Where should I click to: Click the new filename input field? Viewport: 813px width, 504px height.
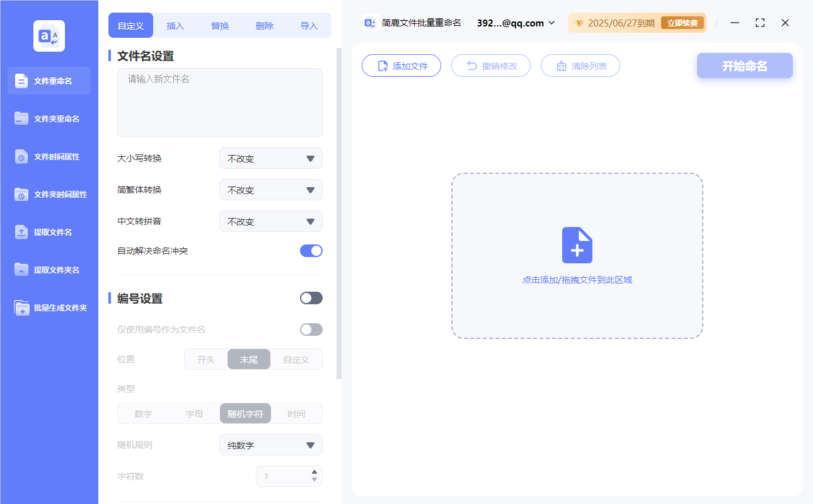(x=219, y=102)
